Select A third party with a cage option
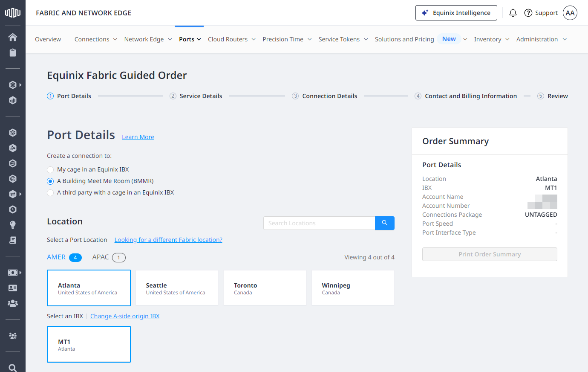This screenshot has width=588, height=372. (50, 193)
